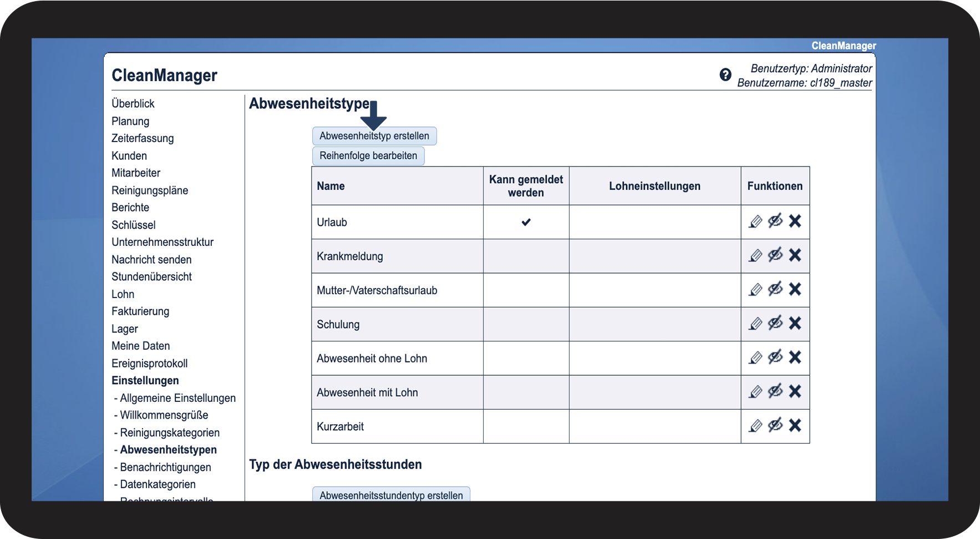This screenshot has height=539, width=980.
Task: Click pencil icon for Abwesenheit ohne Lohn
Action: pos(755,357)
